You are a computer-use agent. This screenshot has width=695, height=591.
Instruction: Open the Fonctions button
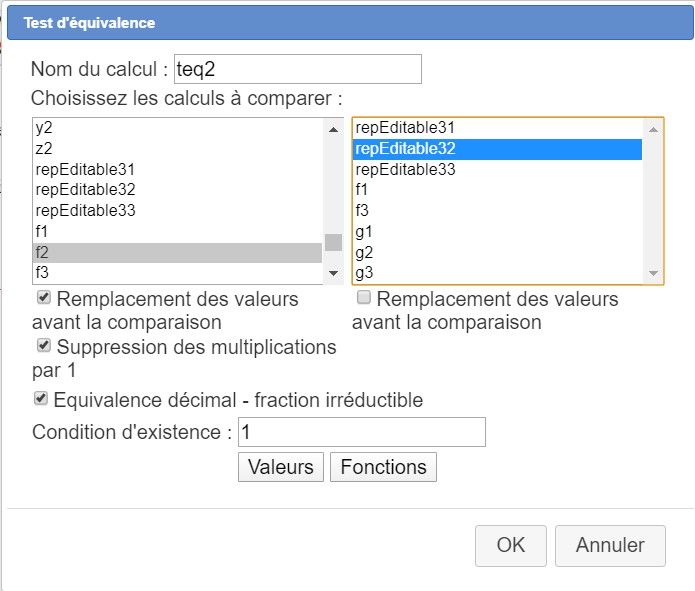tap(383, 467)
